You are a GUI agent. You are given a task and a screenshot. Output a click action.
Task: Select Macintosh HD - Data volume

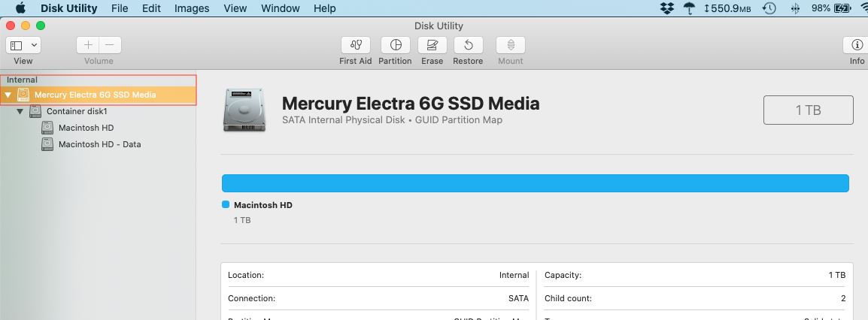pos(99,144)
